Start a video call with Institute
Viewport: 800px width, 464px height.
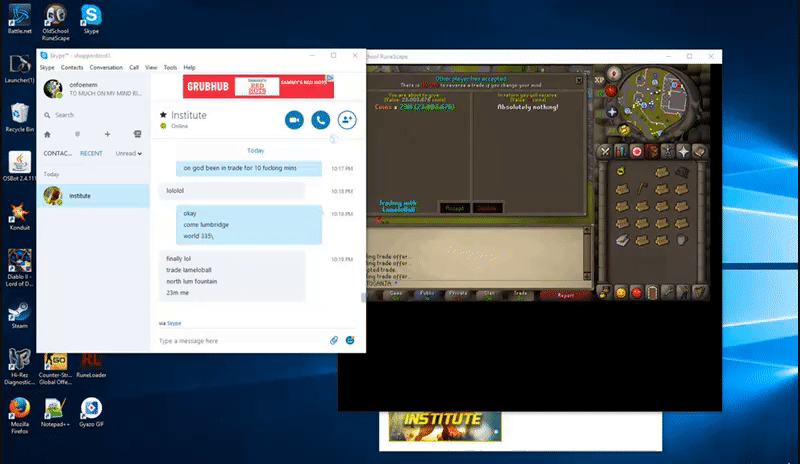[x=294, y=120]
